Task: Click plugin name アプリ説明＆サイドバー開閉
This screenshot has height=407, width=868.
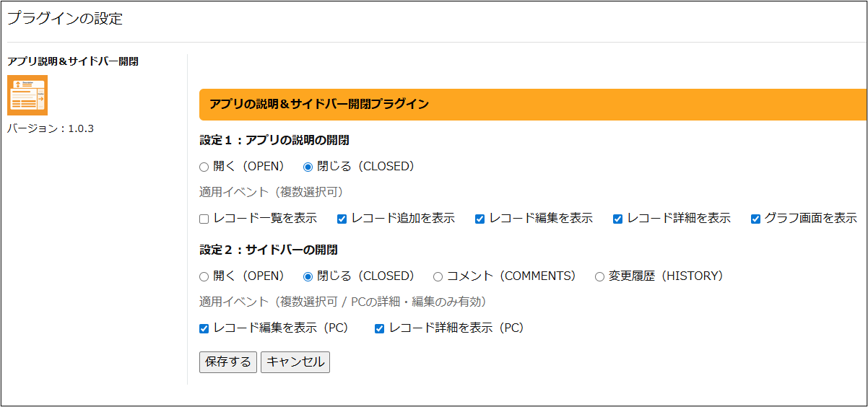Action: (73, 61)
